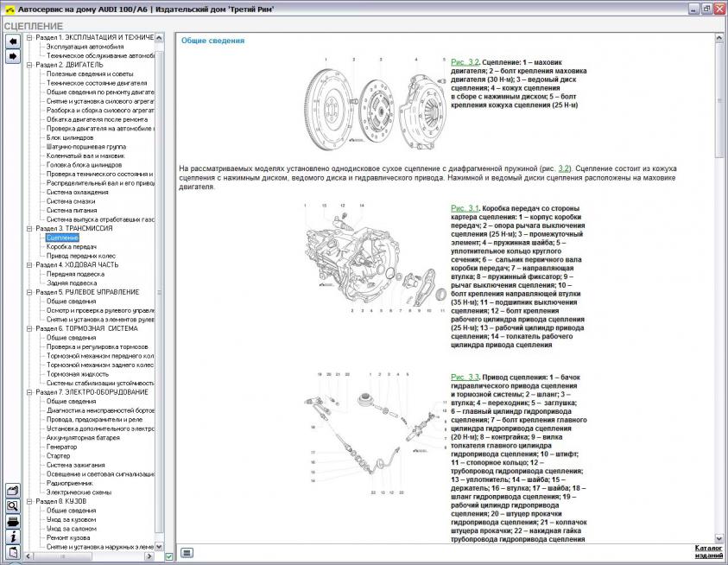Click the gearbox figure 3.1 image

[375, 258]
